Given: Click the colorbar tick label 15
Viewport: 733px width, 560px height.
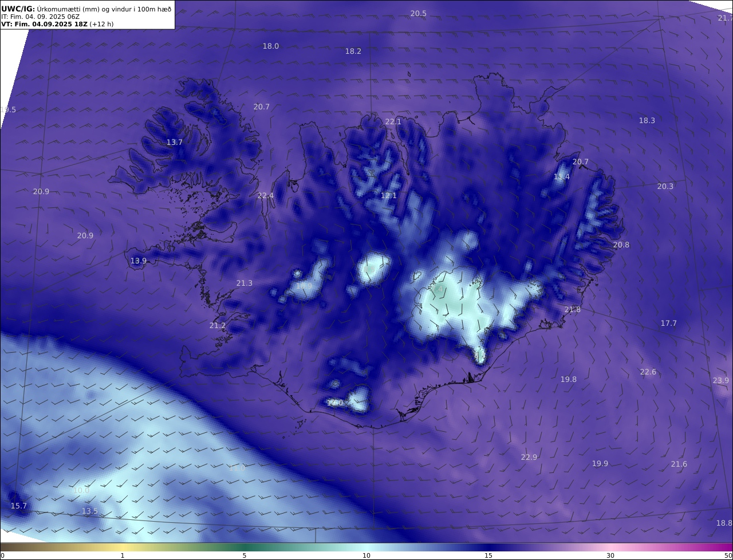Looking at the screenshot, I should point(488,555).
